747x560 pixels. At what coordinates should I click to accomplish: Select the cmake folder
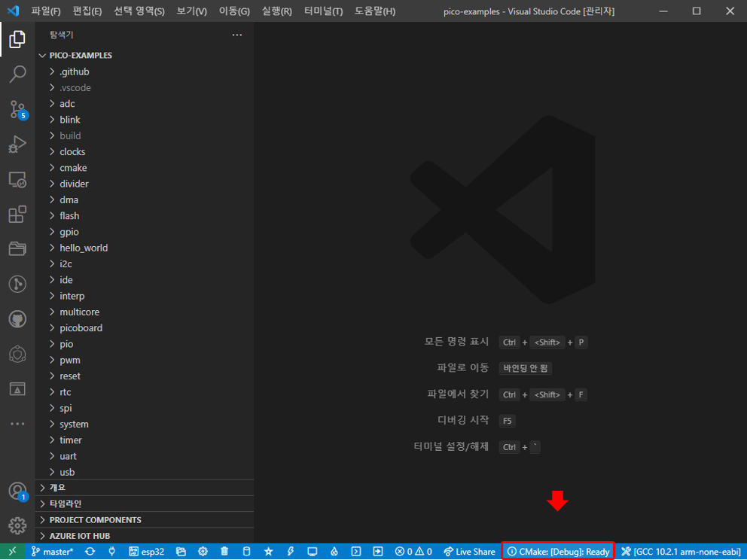coord(145,168)
